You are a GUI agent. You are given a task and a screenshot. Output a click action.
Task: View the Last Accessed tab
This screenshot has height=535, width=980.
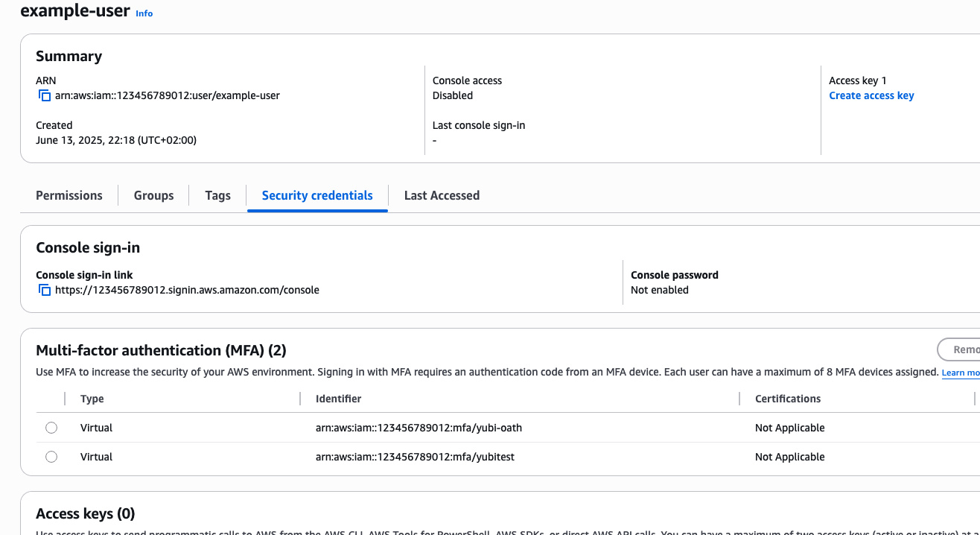pos(442,195)
